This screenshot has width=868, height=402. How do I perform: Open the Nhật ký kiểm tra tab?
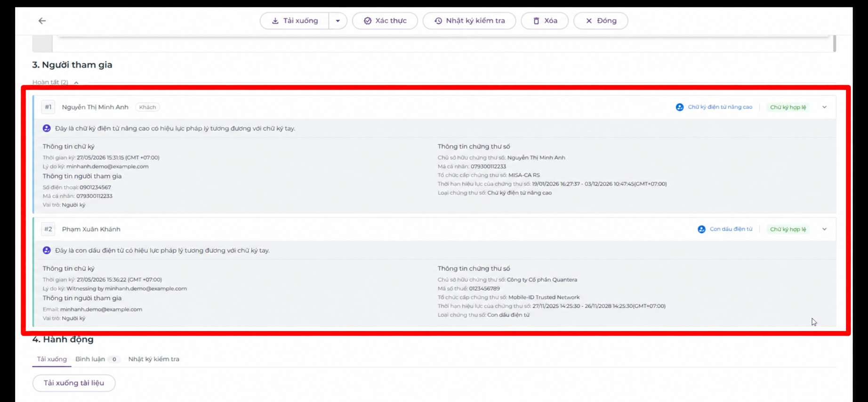click(154, 359)
